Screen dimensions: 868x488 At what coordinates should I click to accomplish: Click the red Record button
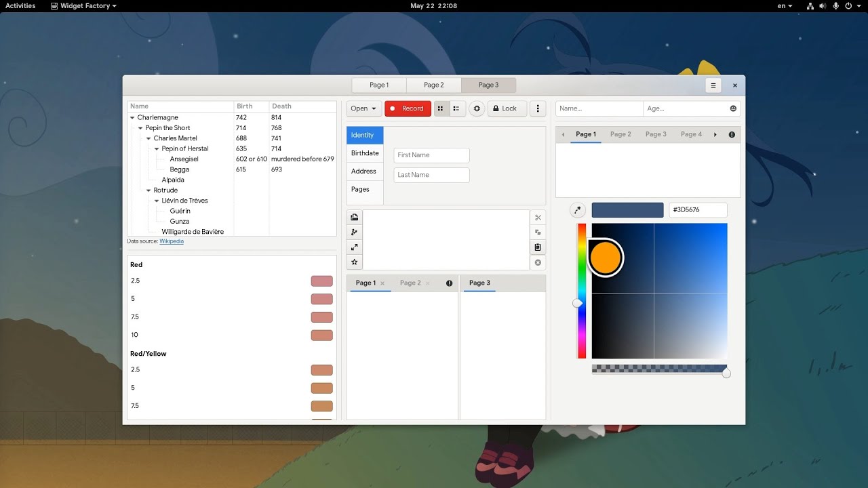coord(408,108)
